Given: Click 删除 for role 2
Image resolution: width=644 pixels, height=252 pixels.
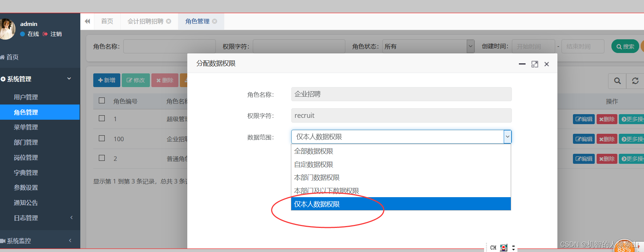Looking at the screenshot, I should [607, 159].
